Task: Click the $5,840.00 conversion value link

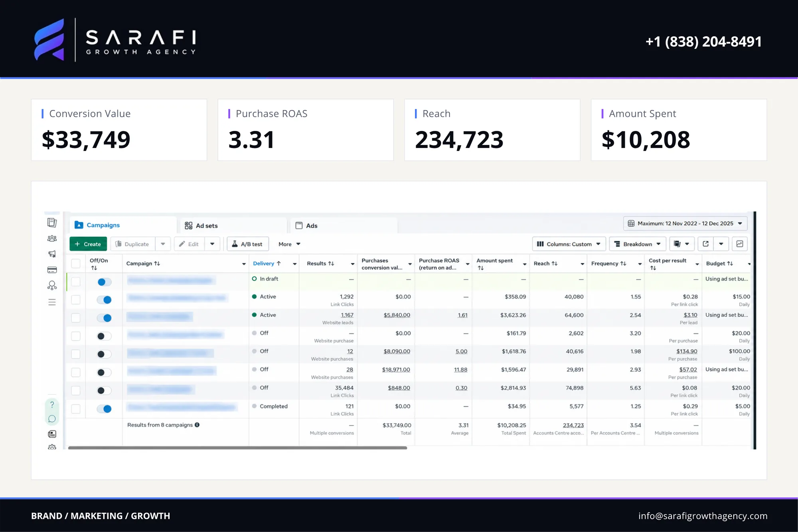Action: tap(397, 315)
